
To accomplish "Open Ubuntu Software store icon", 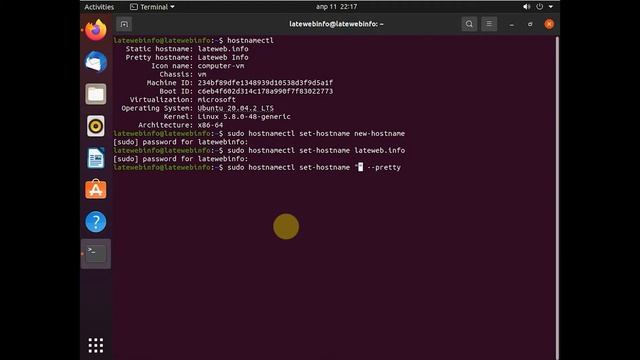I will pos(96,189).
